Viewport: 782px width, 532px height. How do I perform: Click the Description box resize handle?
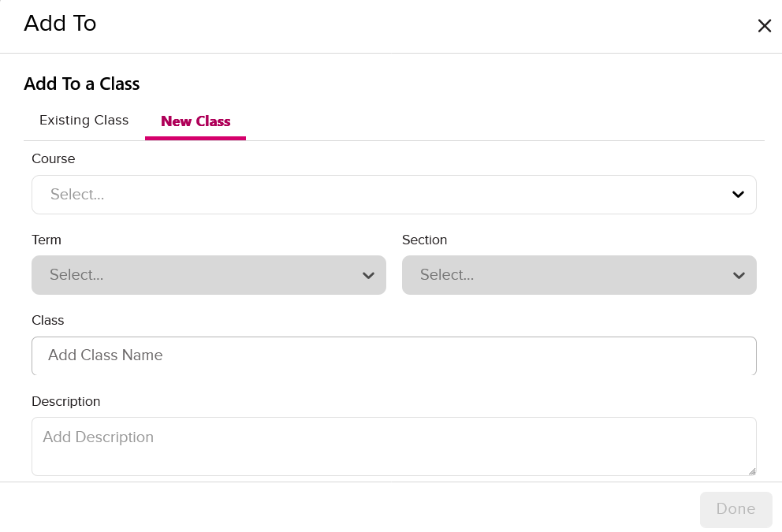[752, 471]
